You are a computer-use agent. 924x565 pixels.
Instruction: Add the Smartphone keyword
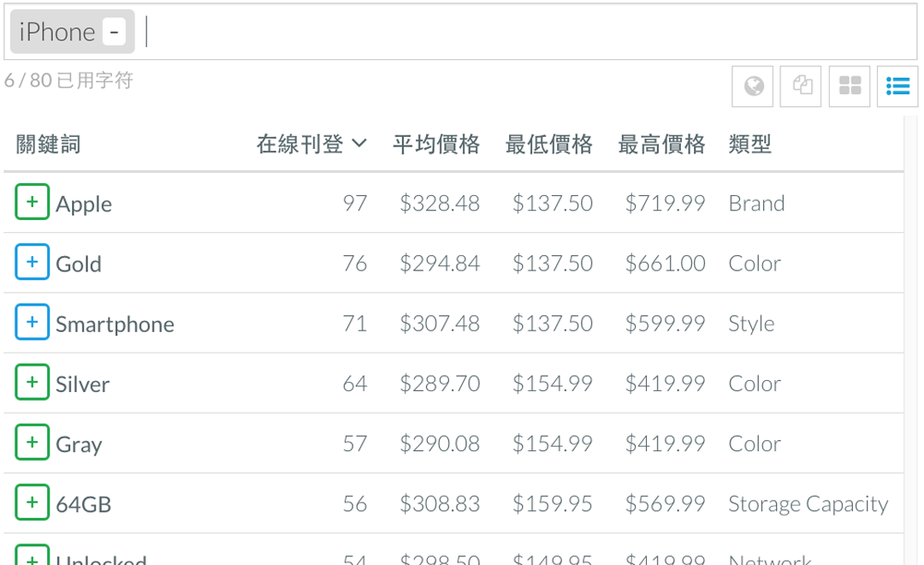(32, 322)
